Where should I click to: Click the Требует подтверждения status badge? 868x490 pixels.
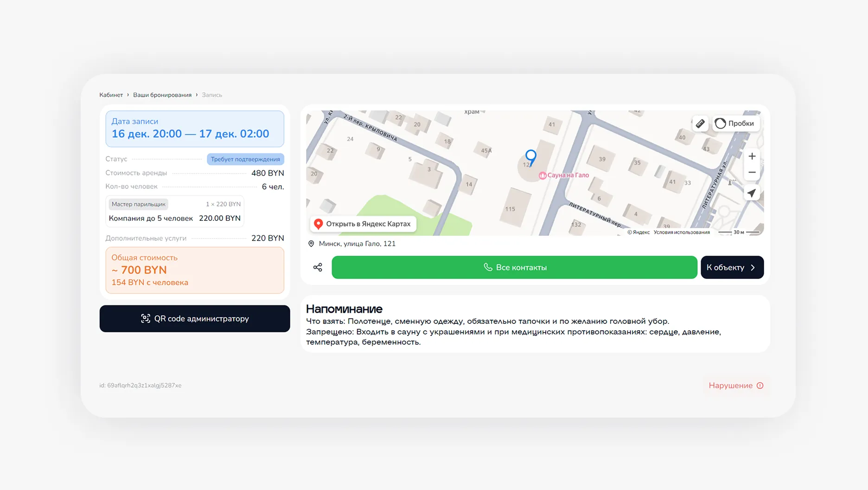click(x=245, y=159)
